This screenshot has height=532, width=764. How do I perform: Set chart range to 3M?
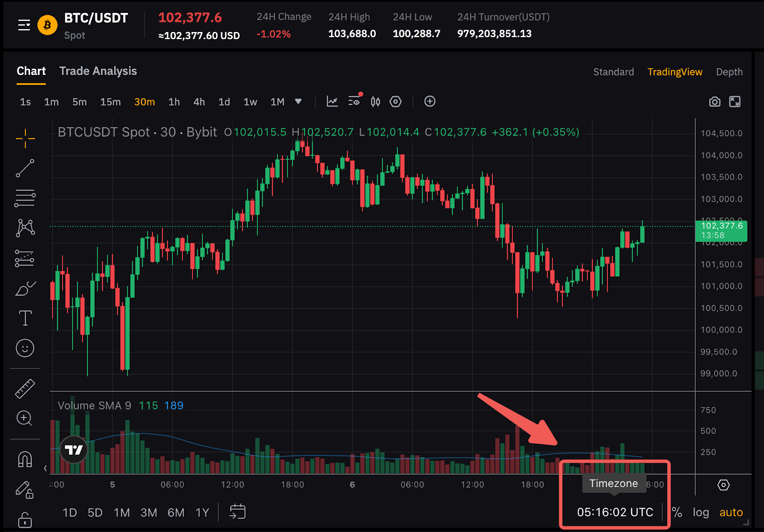(x=149, y=513)
